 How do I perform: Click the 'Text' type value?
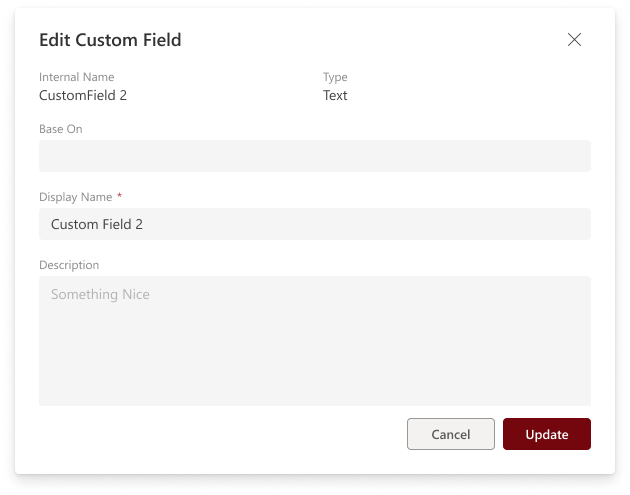pyautogui.click(x=335, y=96)
